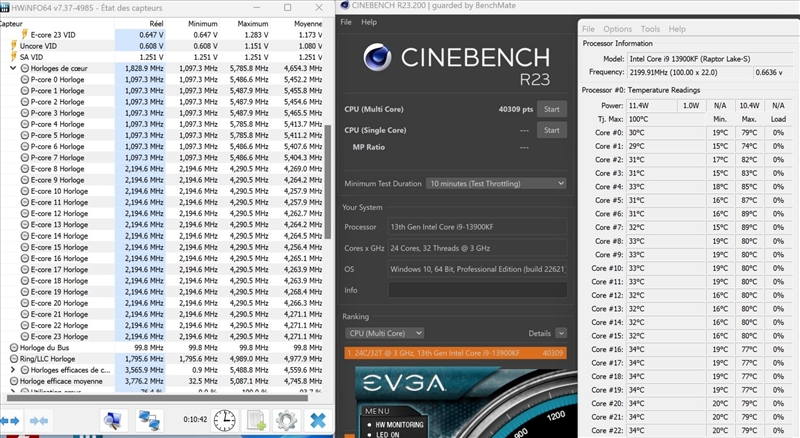Image resolution: width=800 pixels, height=438 pixels.
Task: Open the Minimum Test Duration dropdown
Action: (496, 183)
